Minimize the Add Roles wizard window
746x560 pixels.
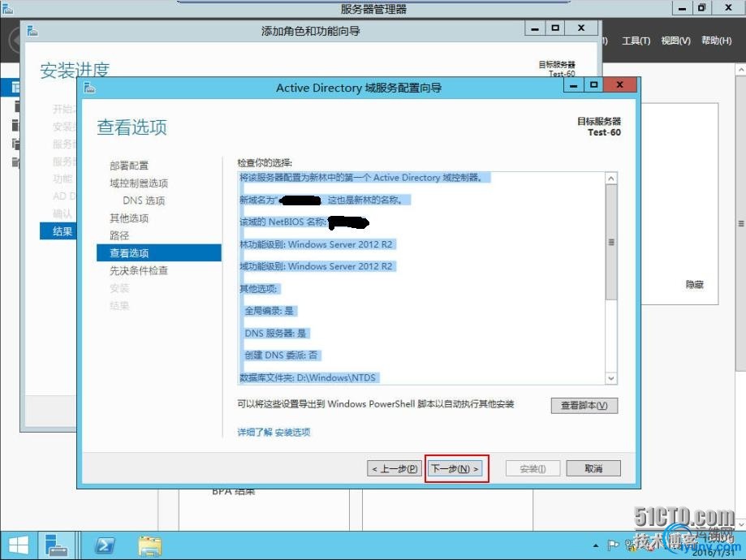tap(535, 28)
